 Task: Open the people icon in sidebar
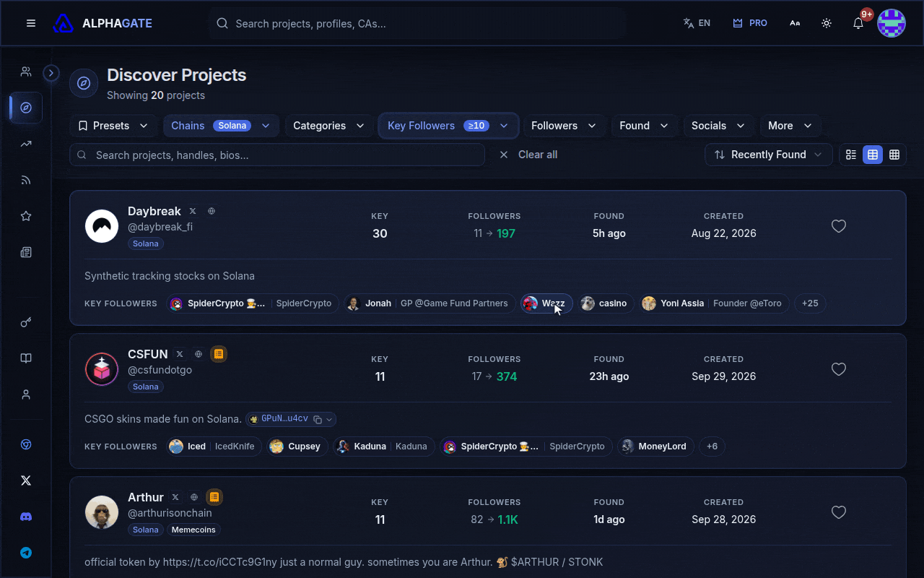click(26, 72)
